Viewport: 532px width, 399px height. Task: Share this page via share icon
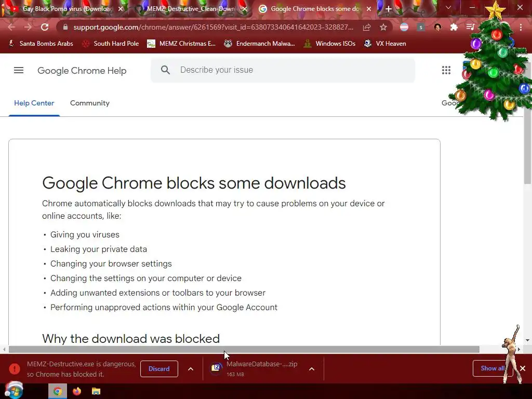pyautogui.click(x=367, y=27)
